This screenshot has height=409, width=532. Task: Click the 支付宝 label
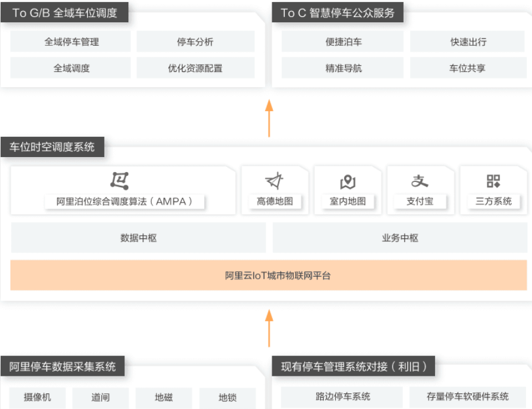pos(419,202)
